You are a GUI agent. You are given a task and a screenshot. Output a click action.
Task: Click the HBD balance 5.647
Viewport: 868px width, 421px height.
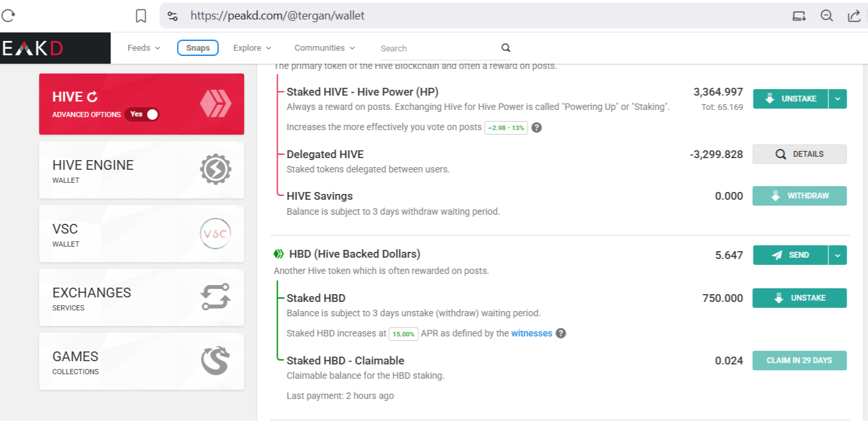click(x=729, y=255)
